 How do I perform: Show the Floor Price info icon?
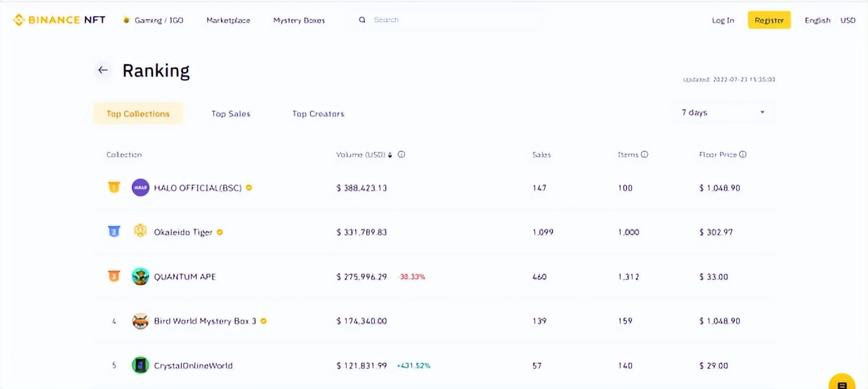(x=743, y=154)
